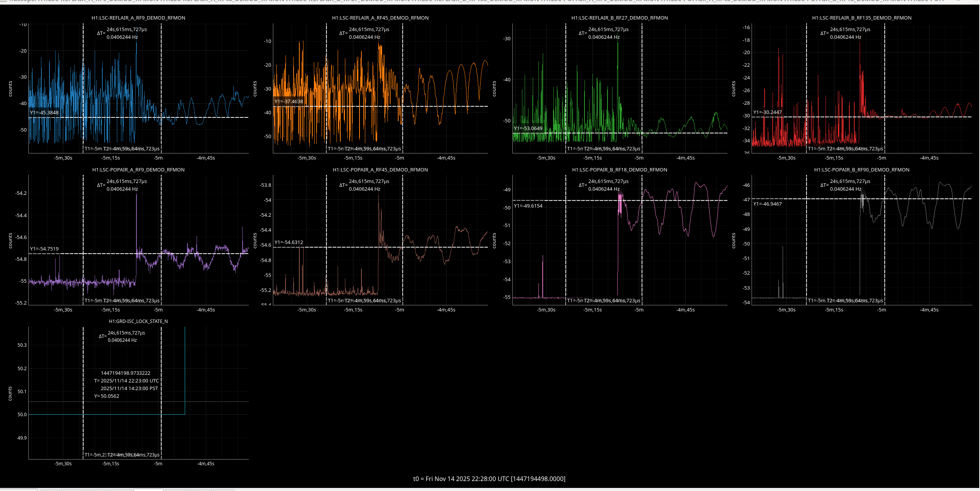The width and height of the screenshot is (980, 491).
Task: Select the H1:LSC-REFLAIR_A_RF45_DEMOD_RFMON plot title
Action: pyautogui.click(x=380, y=18)
